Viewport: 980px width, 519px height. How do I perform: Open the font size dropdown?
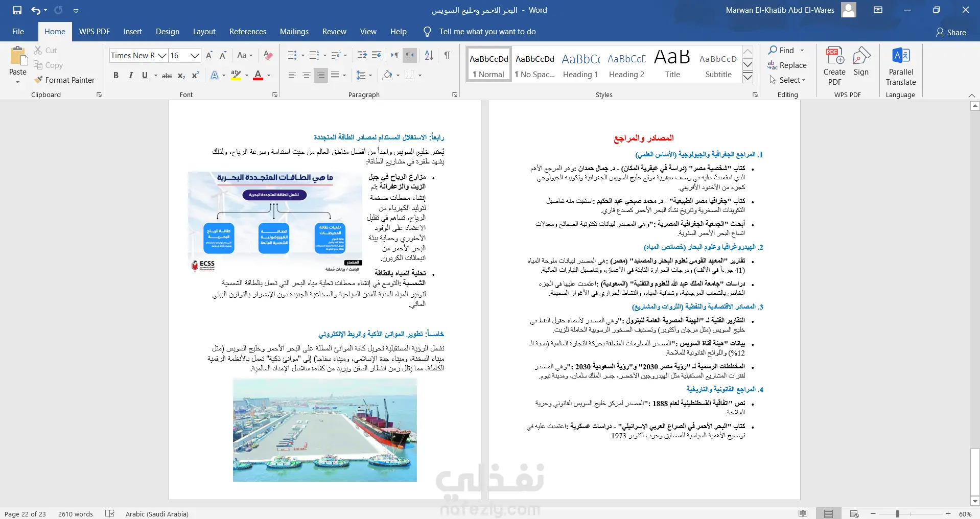click(x=195, y=55)
